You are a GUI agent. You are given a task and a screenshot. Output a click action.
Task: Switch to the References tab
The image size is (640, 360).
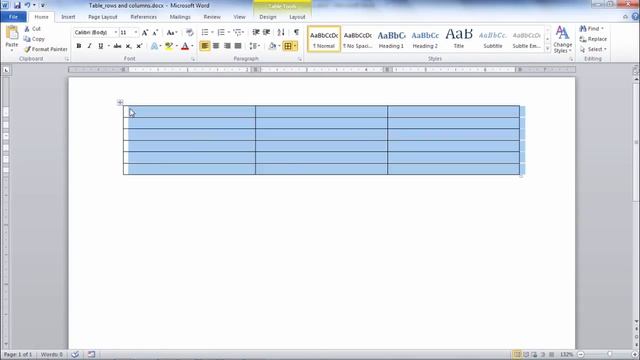pyautogui.click(x=143, y=17)
